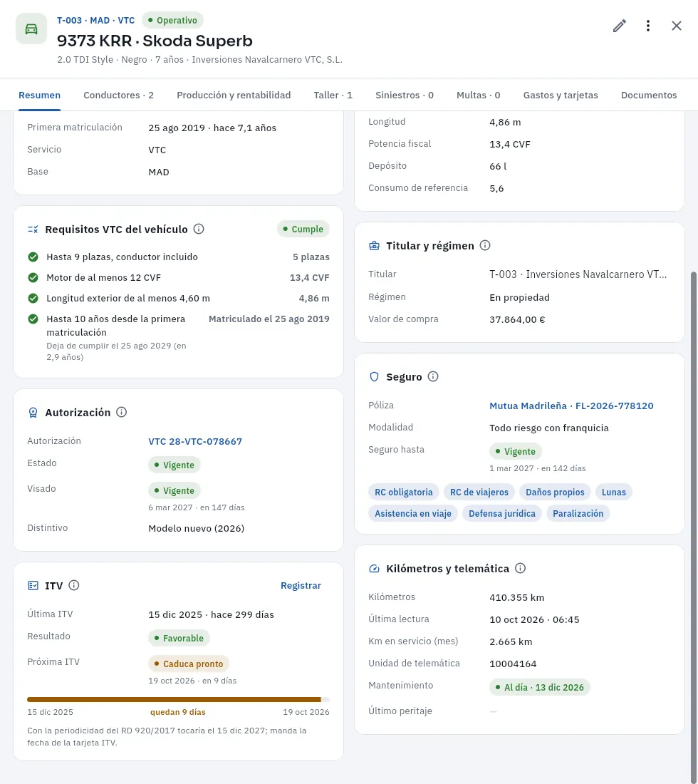The height and width of the screenshot is (784, 698).
Task: Open the Conductores · 2 tab
Action: tap(118, 95)
